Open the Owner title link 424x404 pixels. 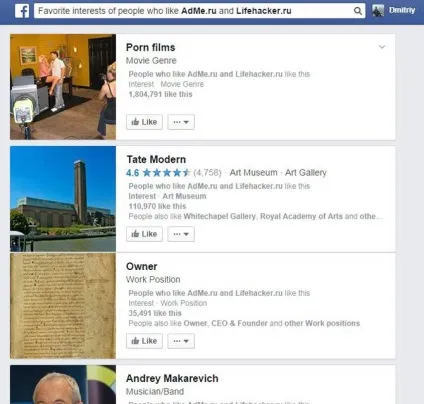(x=142, y=266)
